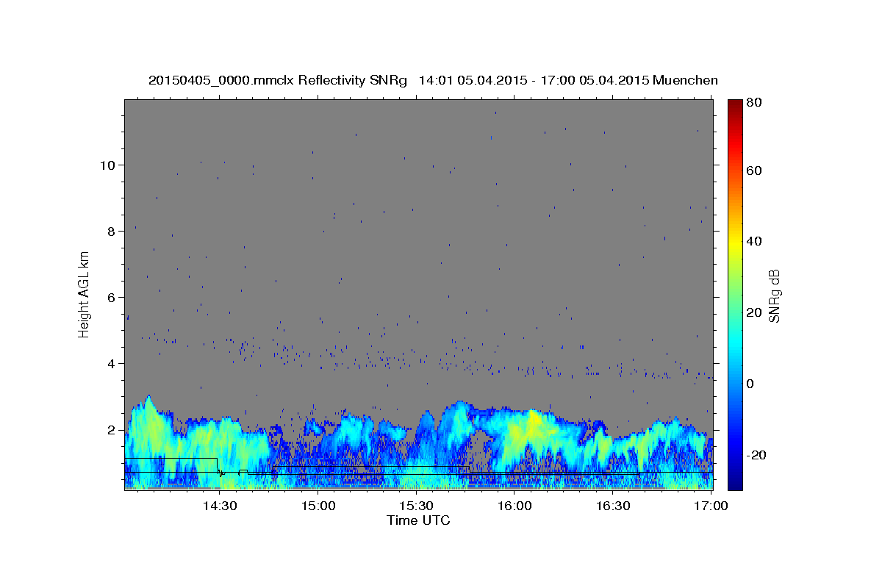Click the colorbar value label 80
The width and height of the screenshot is (882, 588).
pos(753,103)
